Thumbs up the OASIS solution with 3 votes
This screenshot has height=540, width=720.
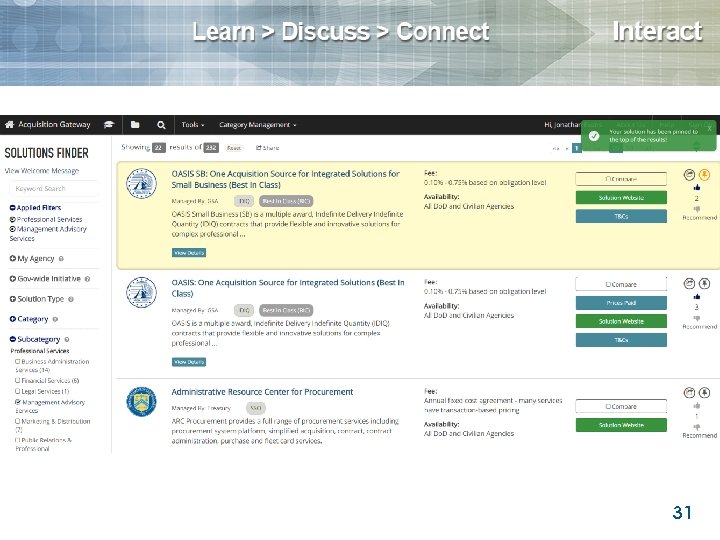(697, 297)
